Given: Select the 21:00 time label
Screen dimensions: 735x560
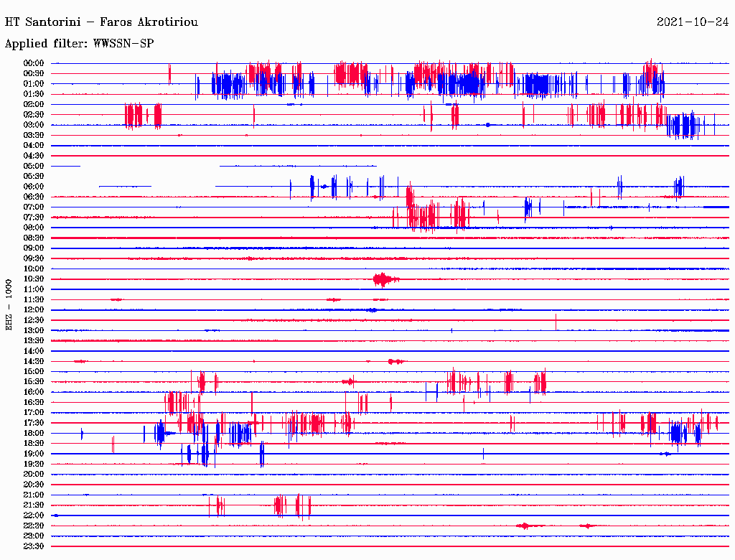Looking at the screenshot, I should click(34, 495).
